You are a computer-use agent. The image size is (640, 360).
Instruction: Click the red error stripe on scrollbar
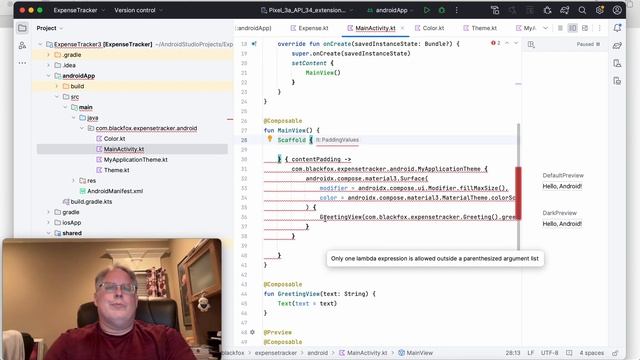click(x=518, y=193)
